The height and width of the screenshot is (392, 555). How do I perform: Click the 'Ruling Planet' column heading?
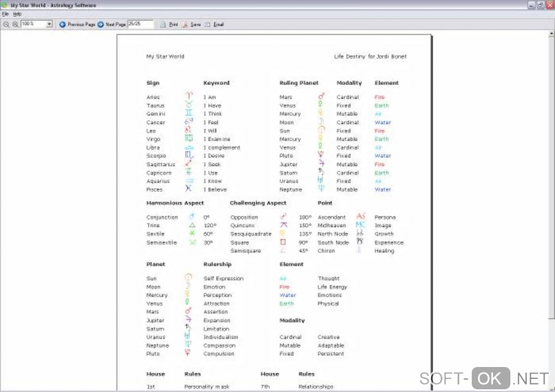tap(299, 83)
